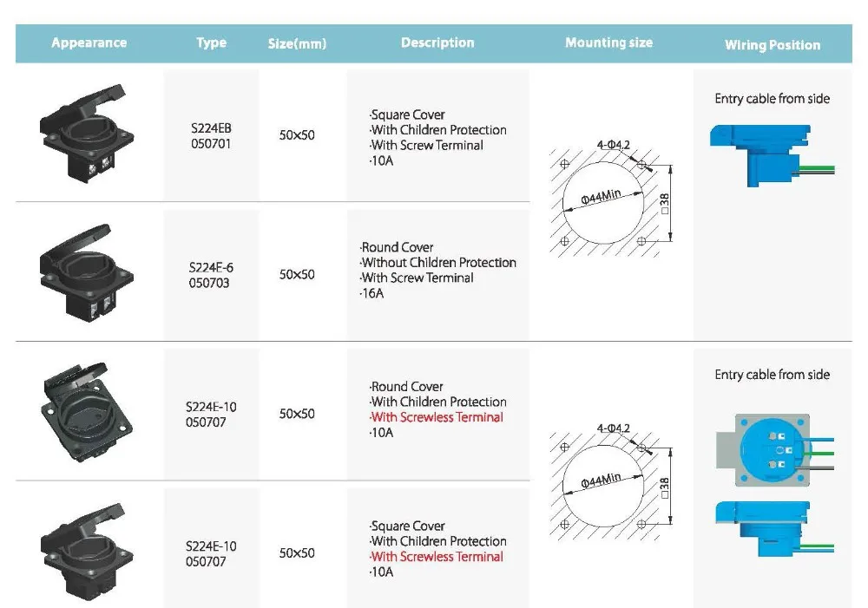Viewport: 868px width, 608px height.
Task: Click the S224EB 050701 type label
Action: [210, 136]
